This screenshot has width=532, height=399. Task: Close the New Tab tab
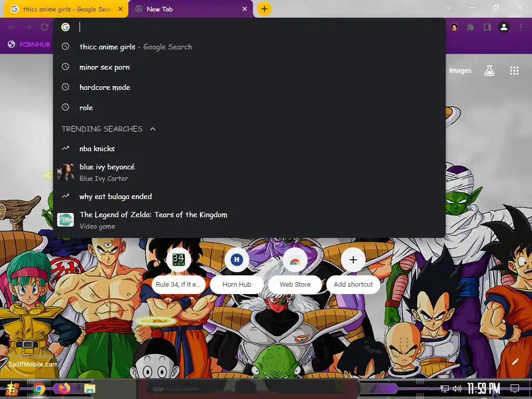click(245, 9)
